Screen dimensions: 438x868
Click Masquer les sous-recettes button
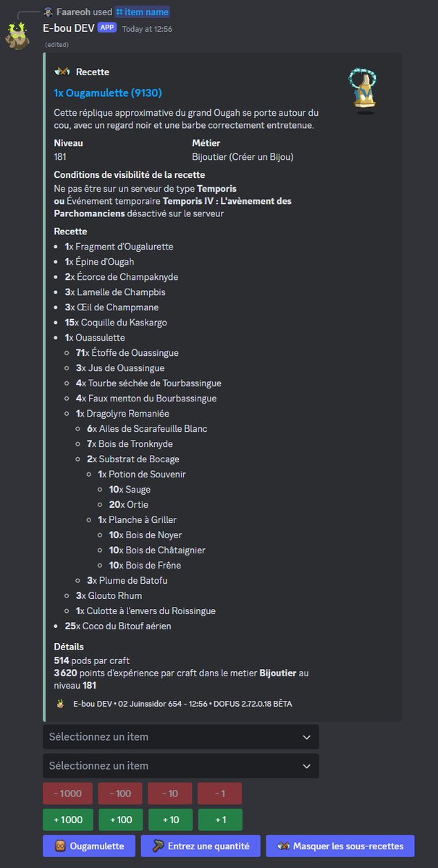click(x=340, y=846)
